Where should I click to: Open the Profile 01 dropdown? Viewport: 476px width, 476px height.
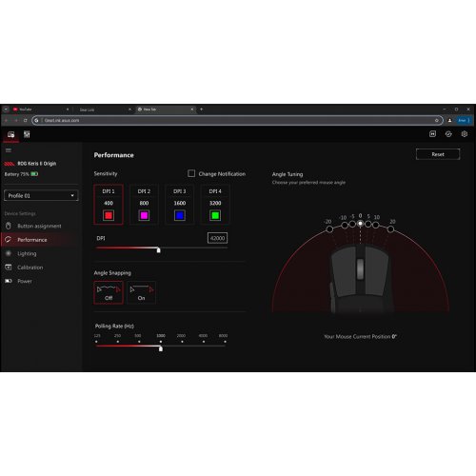click(41, 195)
